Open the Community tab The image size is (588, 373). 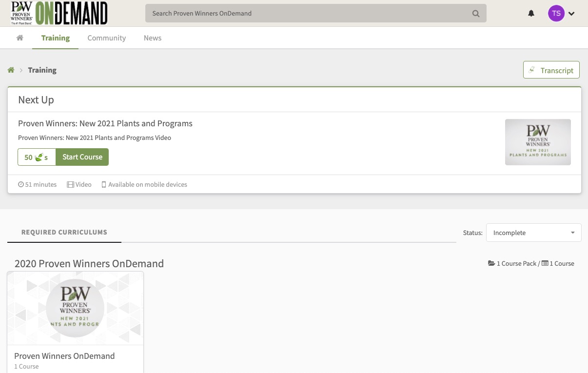[x=106, y=38]
